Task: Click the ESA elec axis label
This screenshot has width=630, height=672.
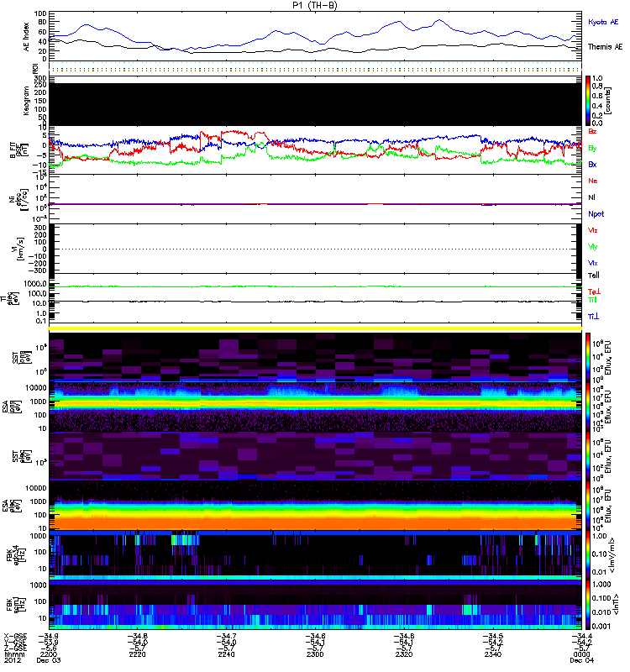Action: coord(10,506)
